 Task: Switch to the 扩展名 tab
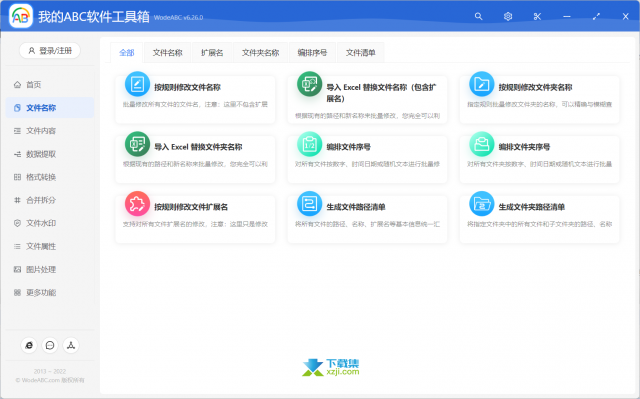point(212,53)
